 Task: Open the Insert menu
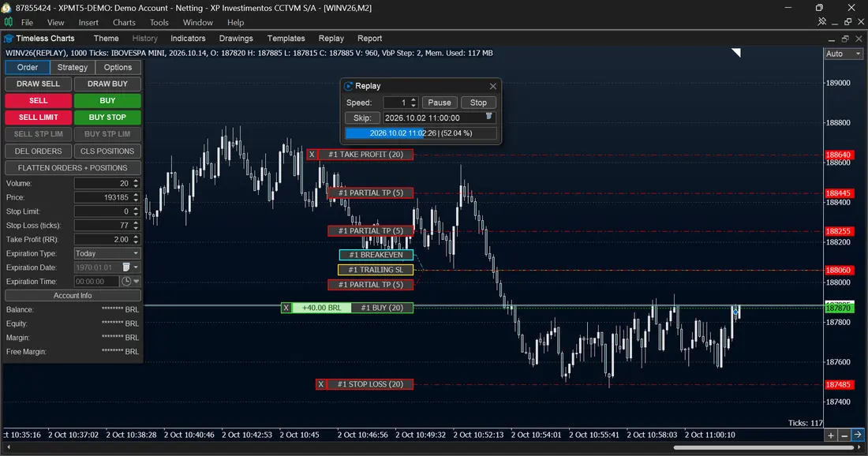88,23
